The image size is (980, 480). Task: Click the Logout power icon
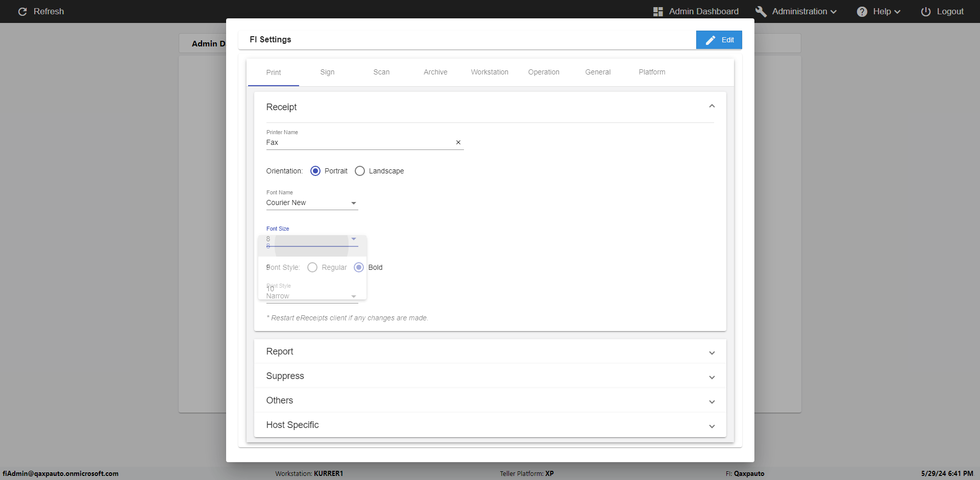click(x=925, y=11)
